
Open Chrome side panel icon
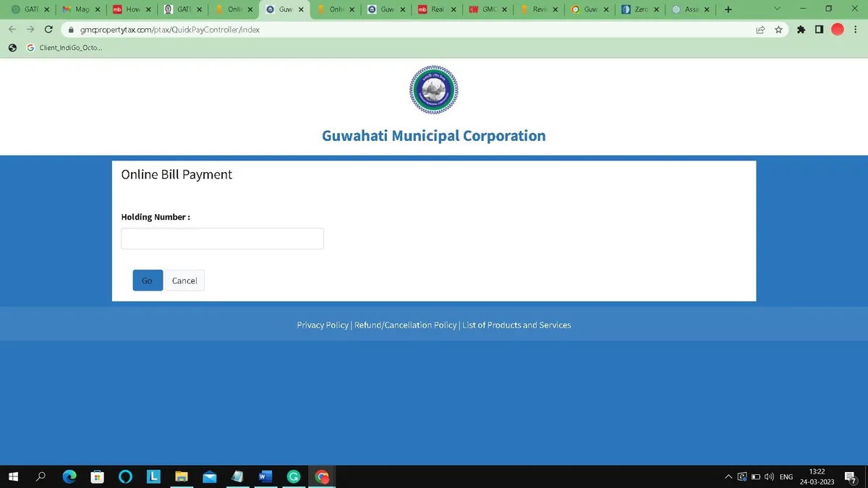(819, 30)
